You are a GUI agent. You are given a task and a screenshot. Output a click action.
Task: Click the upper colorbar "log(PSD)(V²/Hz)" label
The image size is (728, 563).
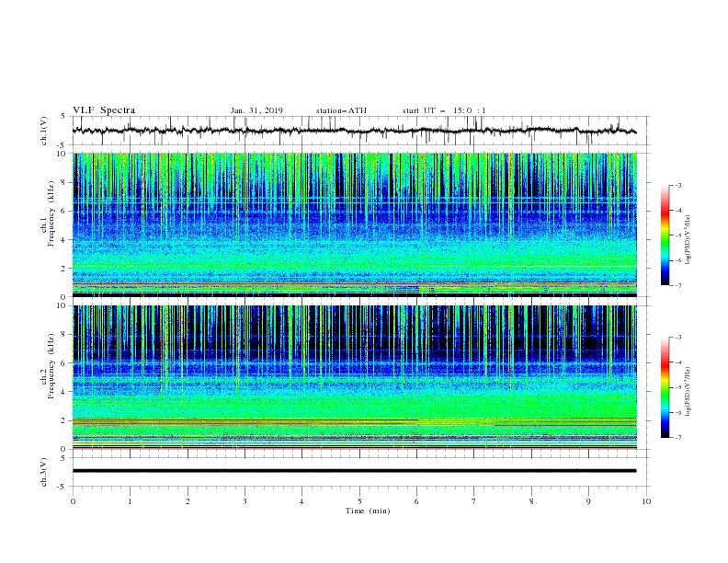(x=688, y=240)
